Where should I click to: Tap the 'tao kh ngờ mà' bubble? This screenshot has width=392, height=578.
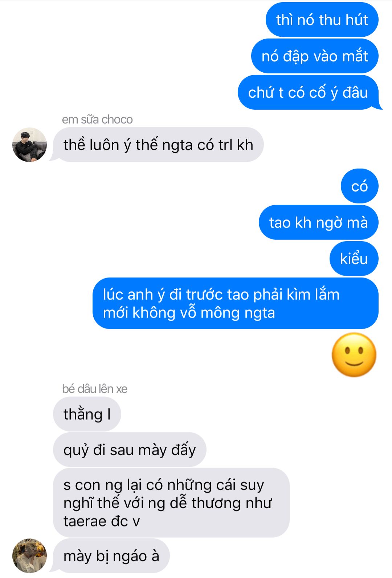click(x=319, y=222)
